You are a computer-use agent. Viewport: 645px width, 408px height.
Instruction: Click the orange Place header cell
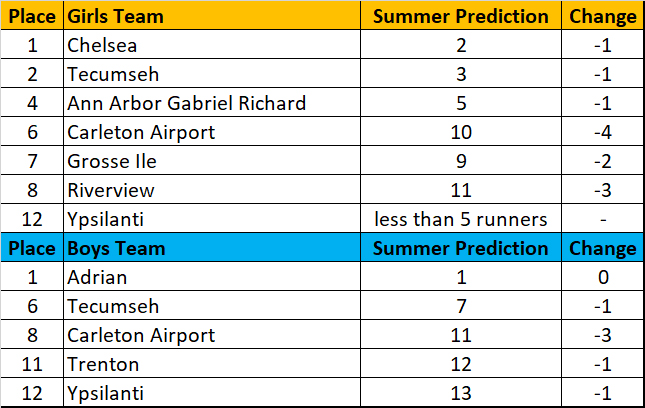click(x=33, y=17)
